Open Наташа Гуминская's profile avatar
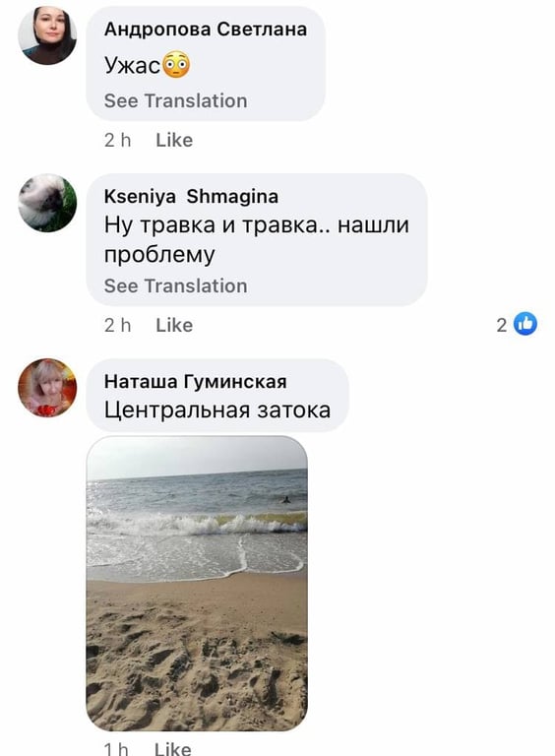The width and height of the screenshot is (555, 756). pos(47,388)
